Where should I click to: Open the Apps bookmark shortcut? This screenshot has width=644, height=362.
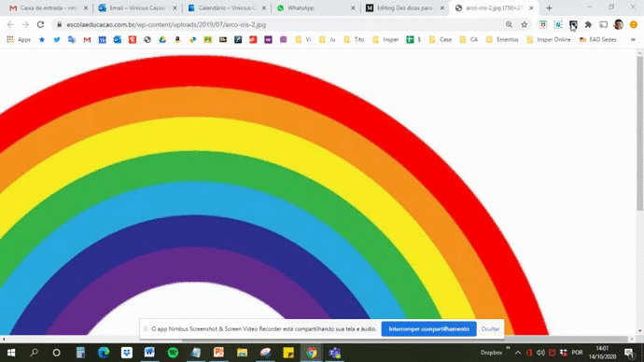click(x=19, y=40)
